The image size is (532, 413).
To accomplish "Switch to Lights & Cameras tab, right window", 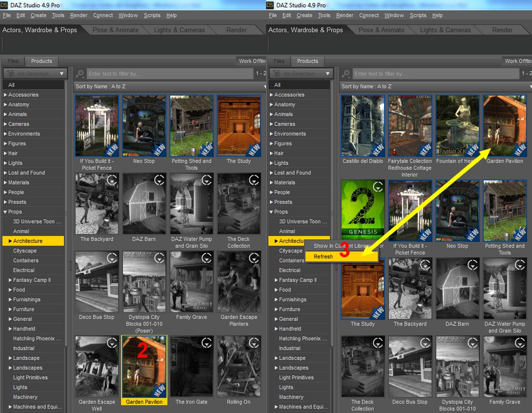I will (445, 30).
